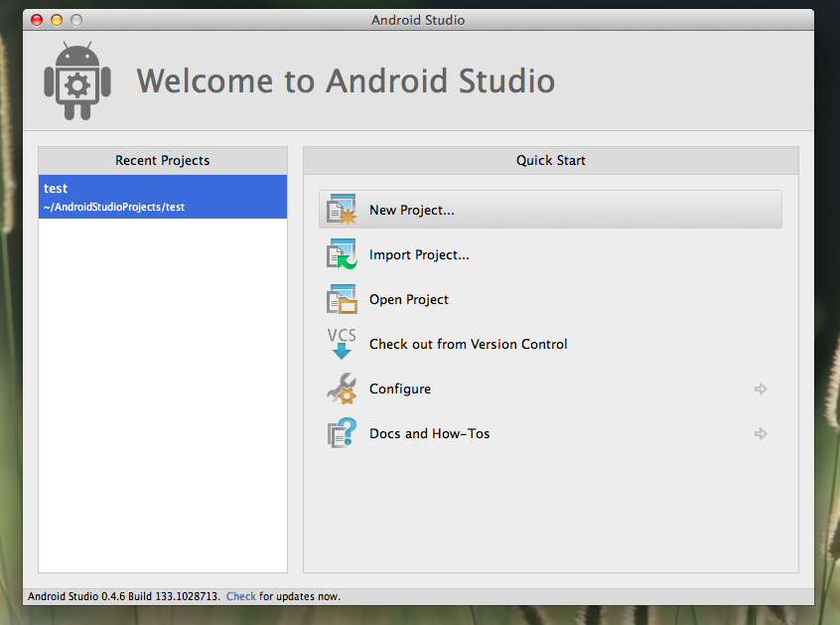Open the Configure label
Viewport: 840px width, 625px height.
tap(399, 389)
